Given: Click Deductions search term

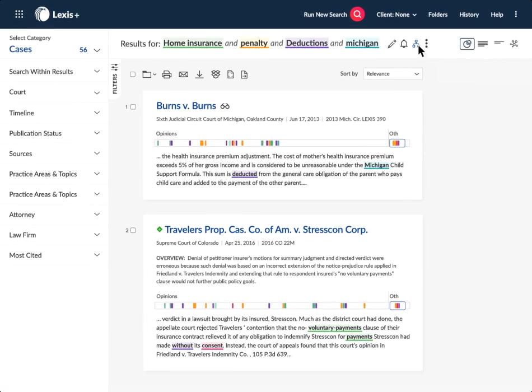Looking at the screenshot, I should click(x=307, y=43).
